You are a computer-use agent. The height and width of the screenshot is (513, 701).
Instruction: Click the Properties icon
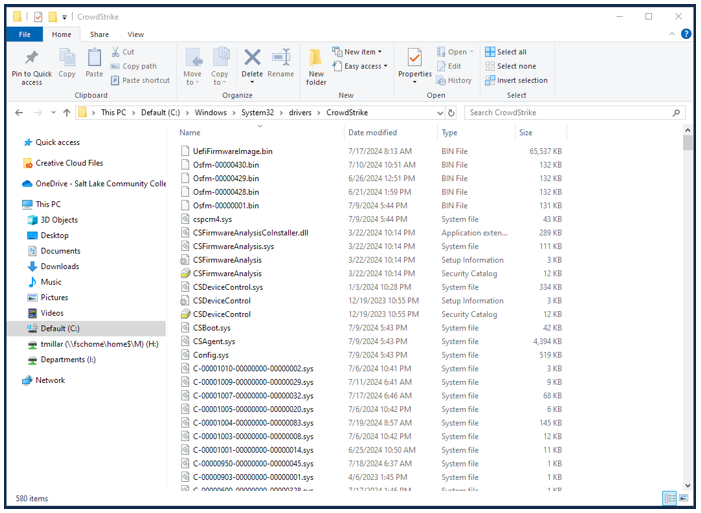click(415, 58)
